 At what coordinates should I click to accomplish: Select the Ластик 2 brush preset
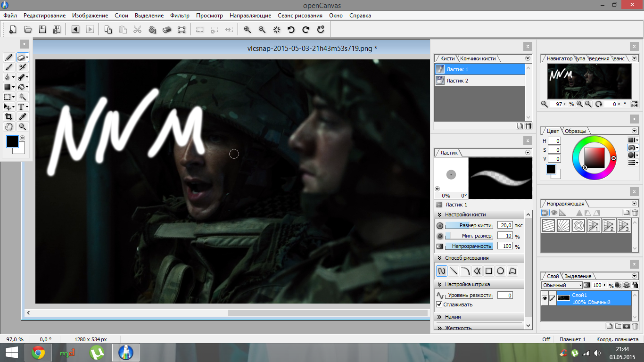coord(457,81)
